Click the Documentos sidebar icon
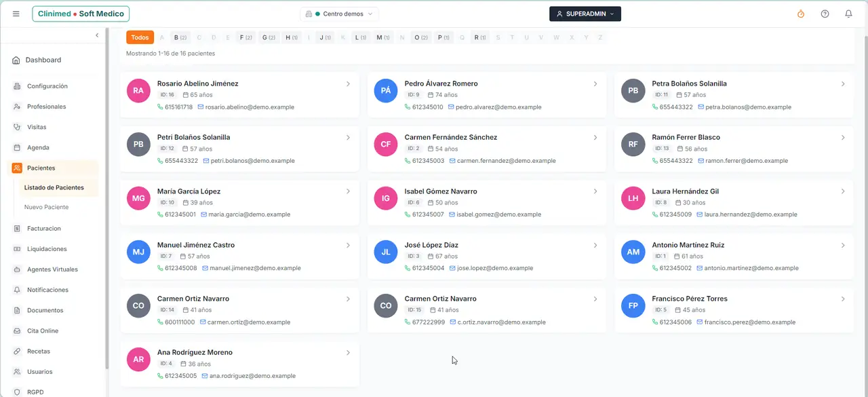This screenshot has width=868, height=397. click(17, 310)
